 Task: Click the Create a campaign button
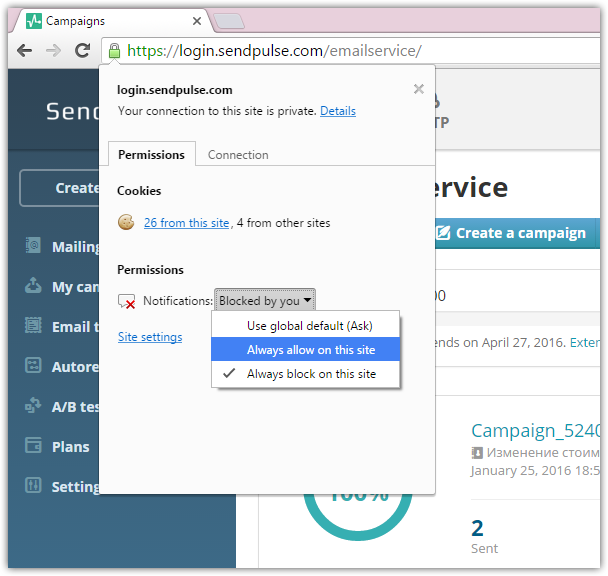click(x=518, y=233)
